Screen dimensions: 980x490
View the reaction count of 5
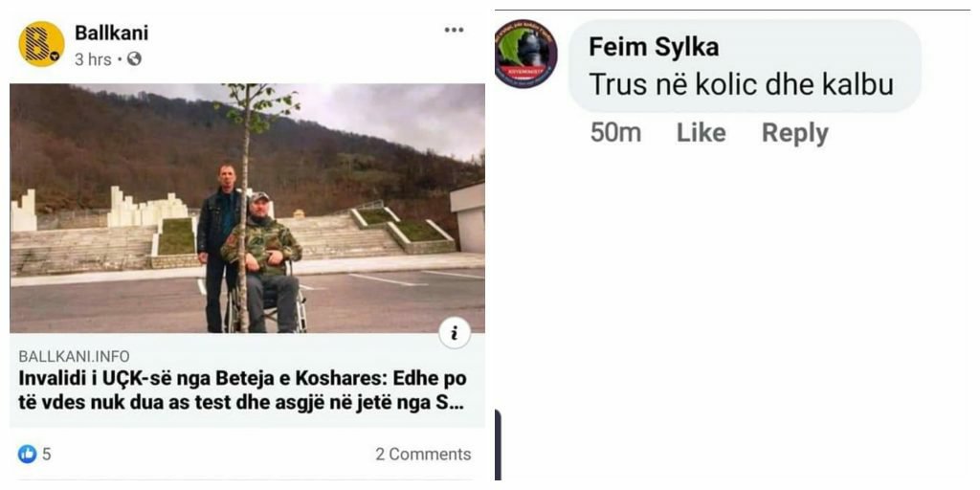(46, 454)
